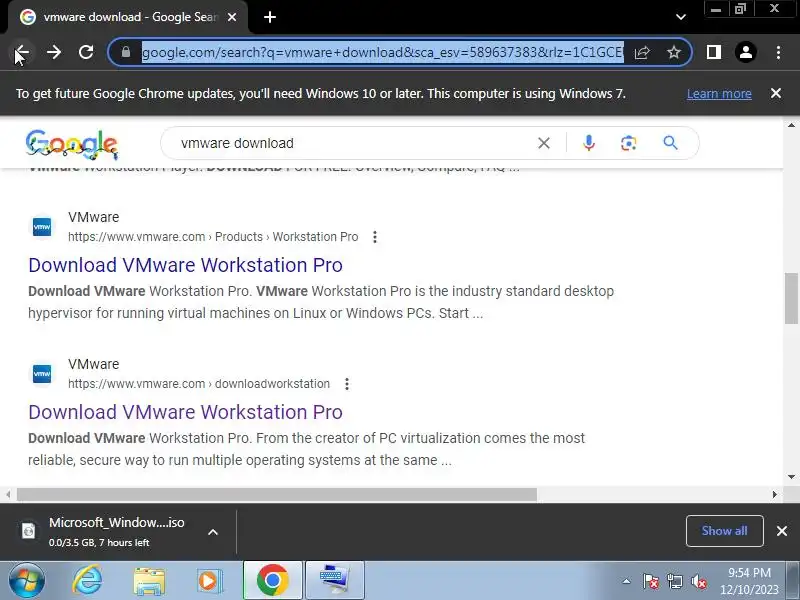
Task: Open a new tab with plus button
Action: click(270, 17)
